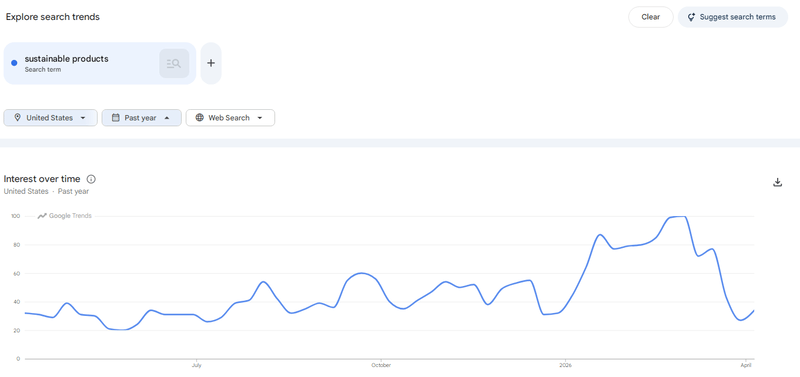This screenshot has width=800, height=377.
Task: Click the blue dot beside sustainable products
Action: pyautogui.click(x=14, y=63)
